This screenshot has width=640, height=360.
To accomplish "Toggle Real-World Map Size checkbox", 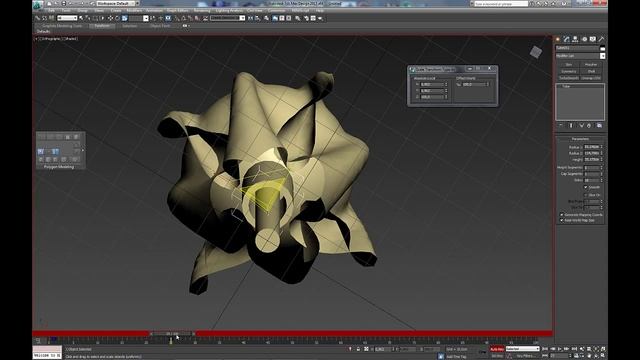I will tap(562, 220).
